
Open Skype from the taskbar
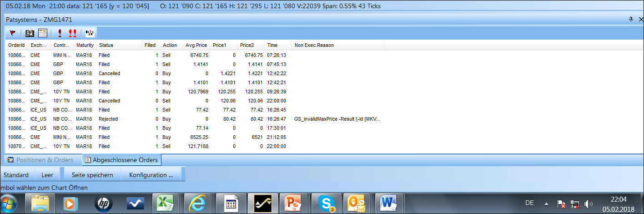(x=327, y=203)
